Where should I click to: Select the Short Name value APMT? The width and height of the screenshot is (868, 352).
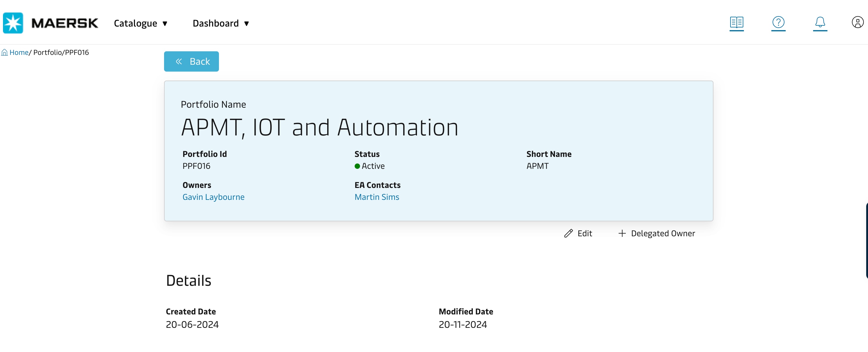pos(538,166)
